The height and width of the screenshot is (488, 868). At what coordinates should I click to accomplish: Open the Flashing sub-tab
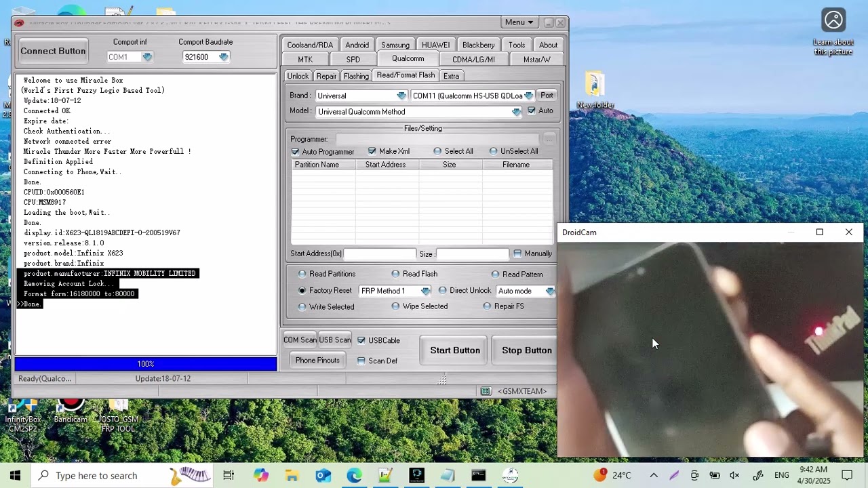(356, 76)
